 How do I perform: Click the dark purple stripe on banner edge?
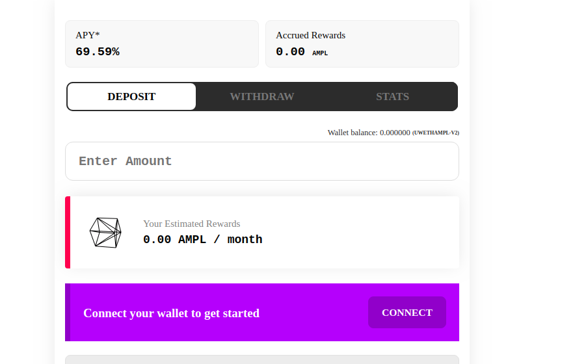click(x=68, y=312)
